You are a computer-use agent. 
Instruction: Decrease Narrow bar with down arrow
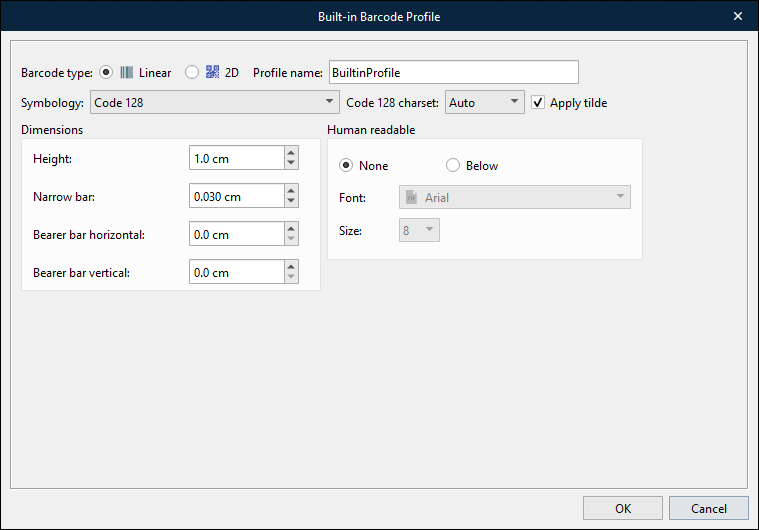[x=291, y=201]
